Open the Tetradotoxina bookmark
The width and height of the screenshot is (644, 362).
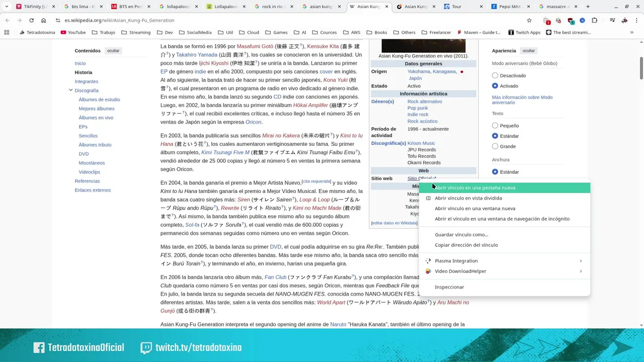(37, 32)
